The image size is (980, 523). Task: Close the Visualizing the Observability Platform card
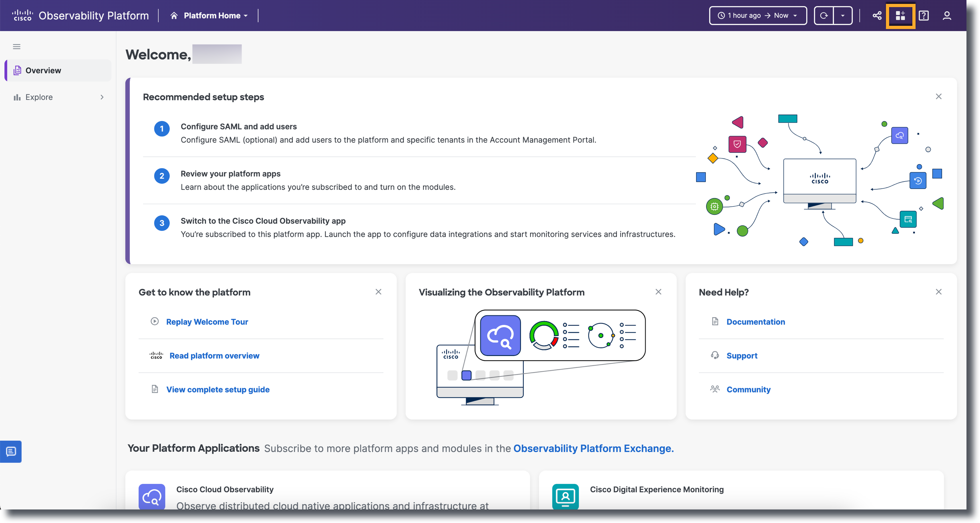pos(658,291)
